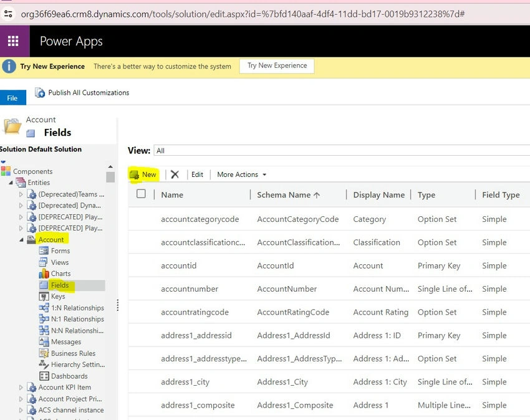The height and width of the screenshot is (420, 530).
Task: Click the Publish All Customizations icon
Action: point(40,93)
